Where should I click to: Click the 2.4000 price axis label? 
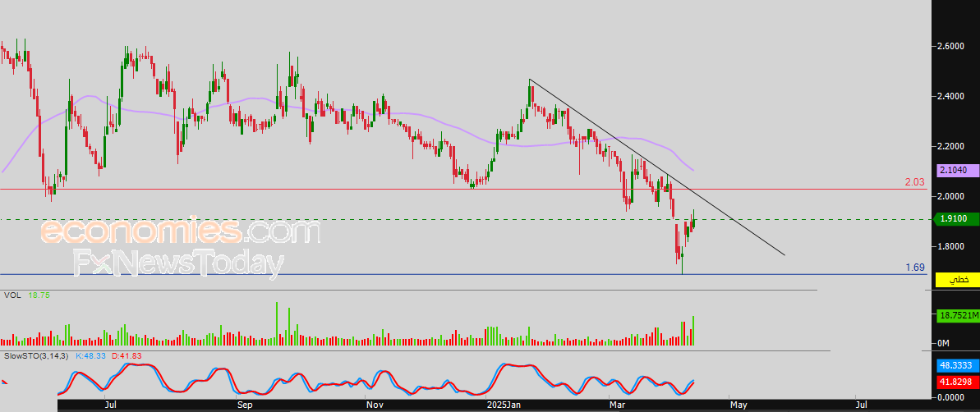coord(950,96)
